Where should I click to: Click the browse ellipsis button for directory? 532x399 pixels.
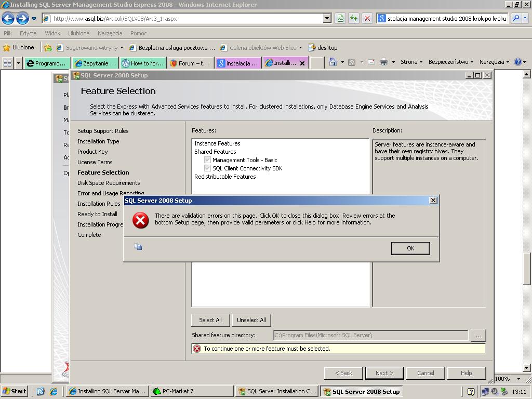click(478, 335)
